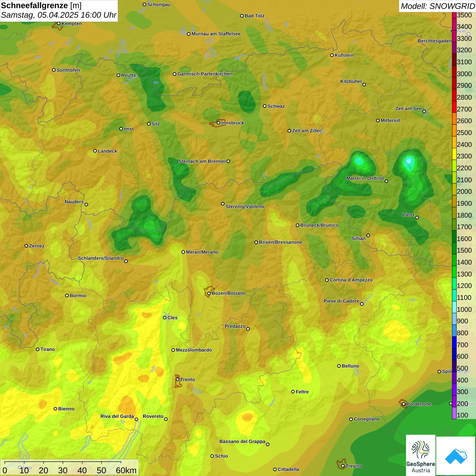476x476 pixels.
Task: Click the Landeck label
Action: click(107, 151)
